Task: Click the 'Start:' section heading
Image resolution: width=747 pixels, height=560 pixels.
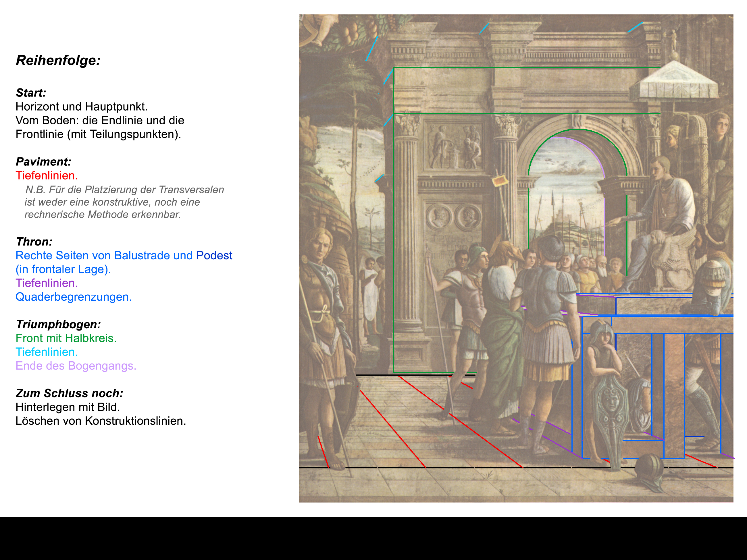Action: (31, 93)
